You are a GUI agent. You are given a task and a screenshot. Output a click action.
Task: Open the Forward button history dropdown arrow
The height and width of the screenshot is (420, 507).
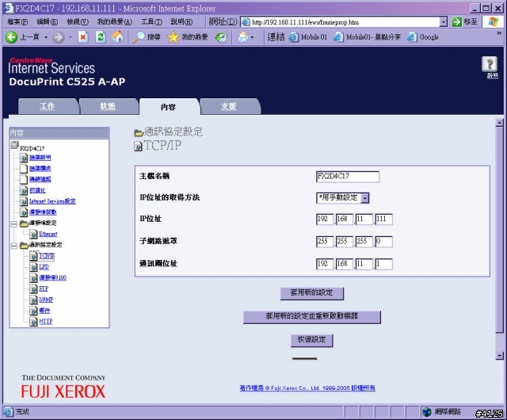71,37
